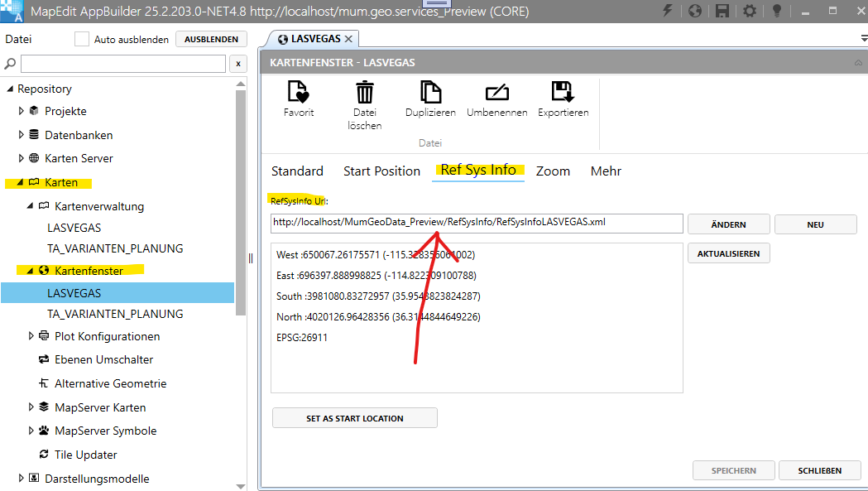This screenshot has width=868, height=491.
Task: Expand the Datenbanken tree node
Action: click(22, 135)
